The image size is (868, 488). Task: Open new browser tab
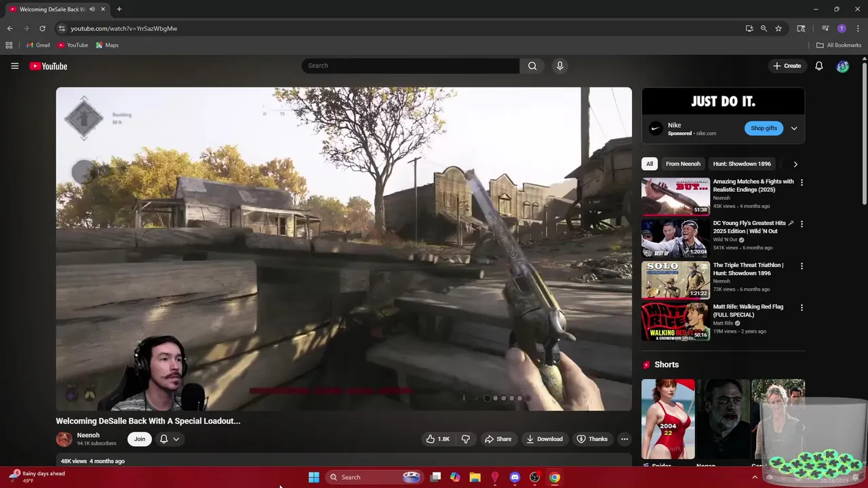119,9
